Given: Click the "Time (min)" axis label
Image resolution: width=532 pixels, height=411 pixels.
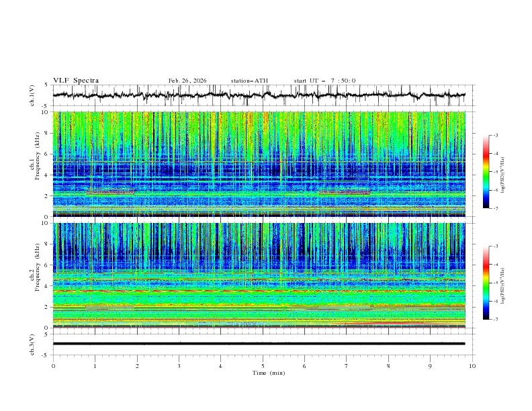Looking at the screenshot, I should [x=269, y=373].
